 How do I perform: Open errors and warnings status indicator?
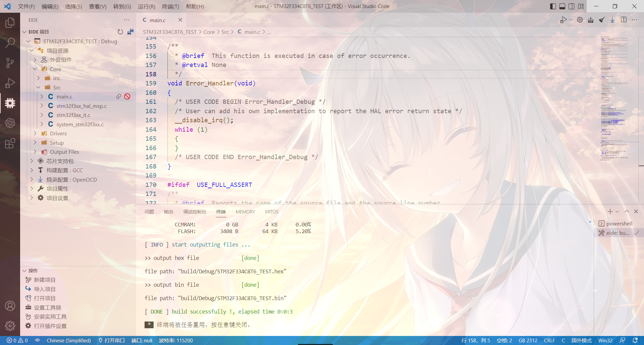coord(17,340)
